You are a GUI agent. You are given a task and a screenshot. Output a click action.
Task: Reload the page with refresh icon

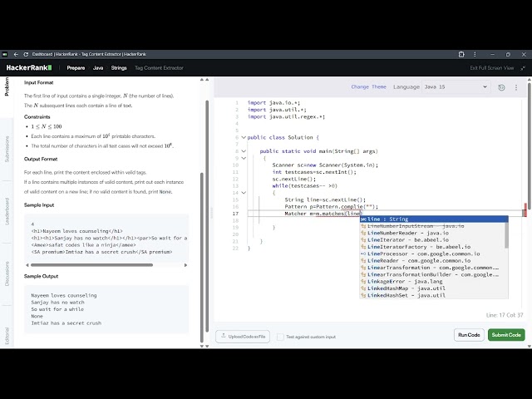pyautogui.click(x=26, y=54)
